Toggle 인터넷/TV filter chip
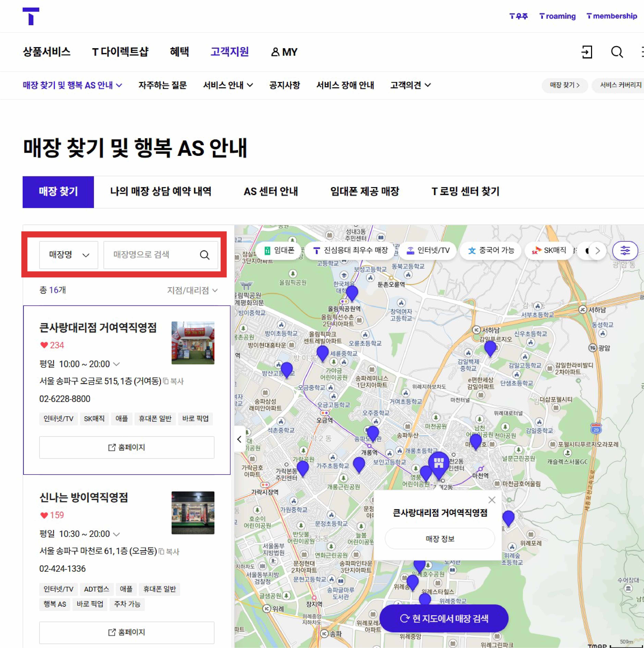This screenshot has height=648, width=644. tap(428, 251)
